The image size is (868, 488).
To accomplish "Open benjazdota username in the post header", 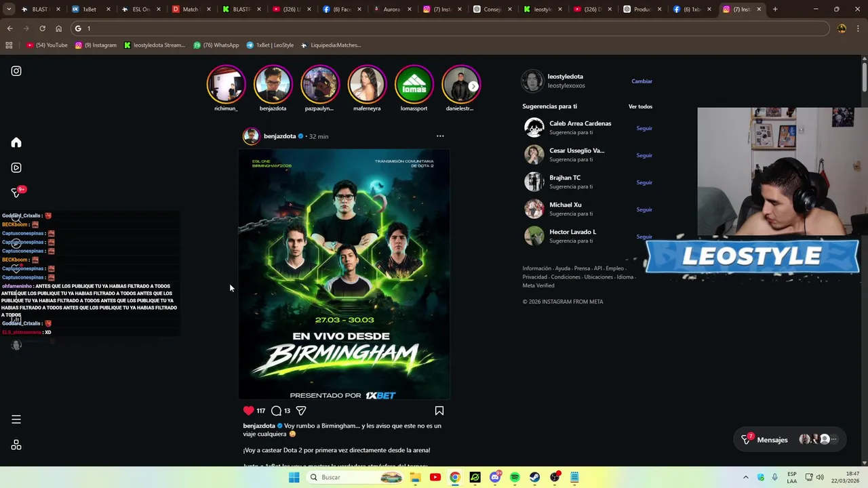I will tap(279, 136).
